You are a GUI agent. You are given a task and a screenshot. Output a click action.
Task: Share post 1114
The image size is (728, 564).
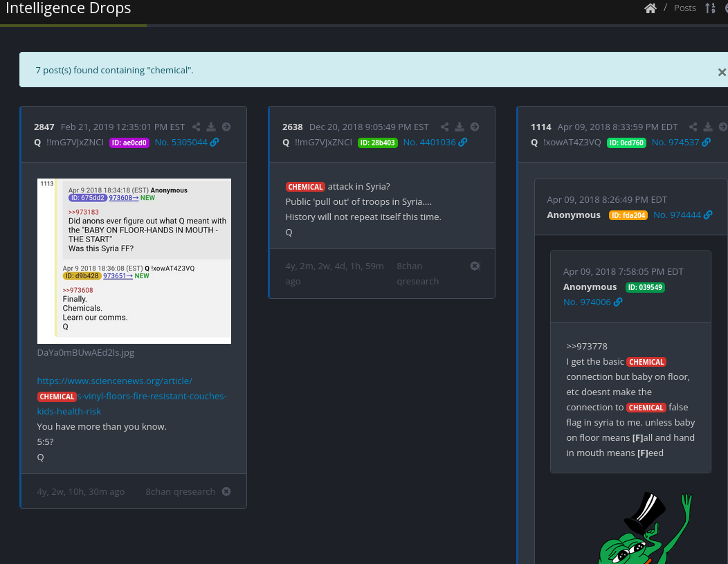pyautogui.click(x=693, y=127)
